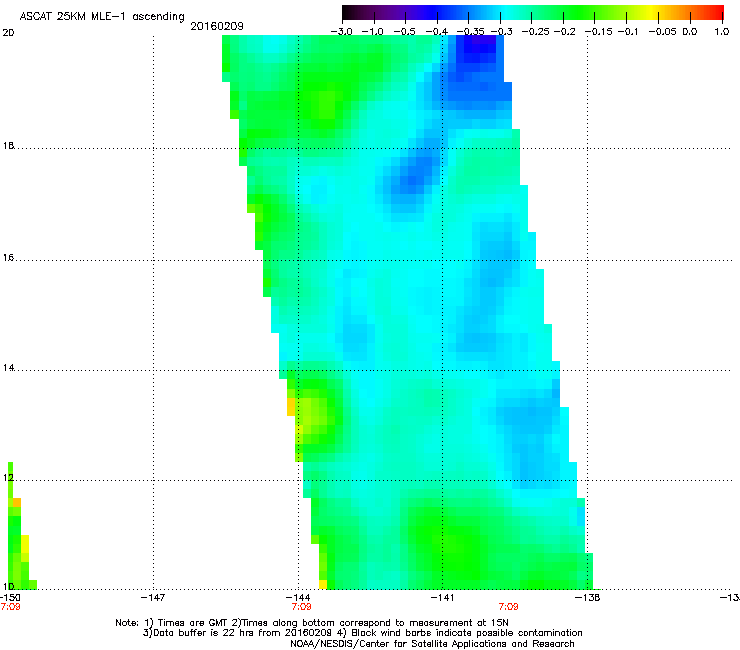The image size is (740, 650).
Task: Click the note line 'Times are GMT'
Action: (x=193, y=623)
